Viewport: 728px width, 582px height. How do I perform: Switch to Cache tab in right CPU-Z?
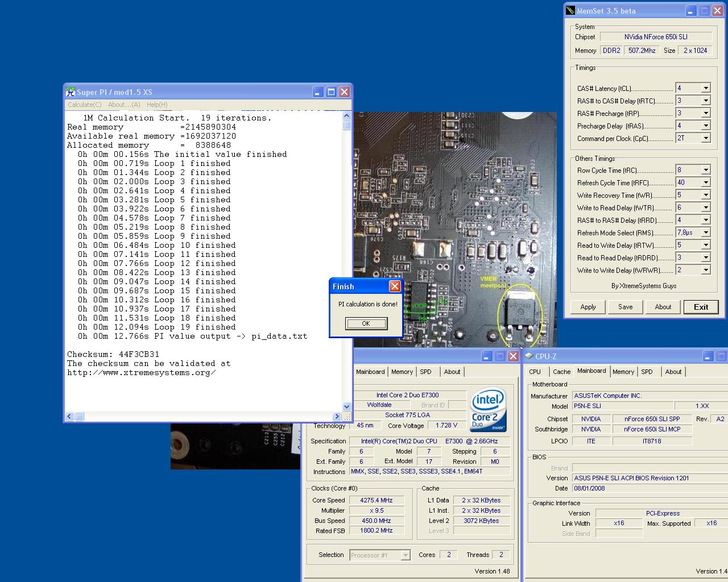pos(561,372)
